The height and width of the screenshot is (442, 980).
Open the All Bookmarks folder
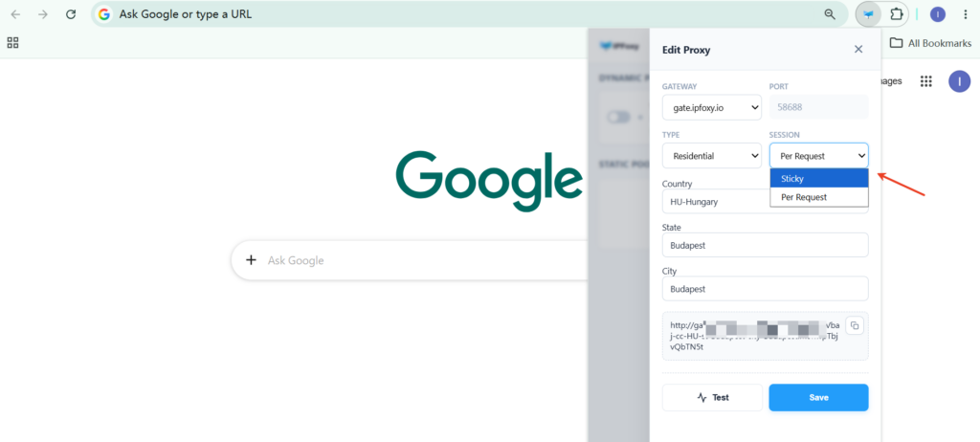pyautogui.click(x=930, y=43)
